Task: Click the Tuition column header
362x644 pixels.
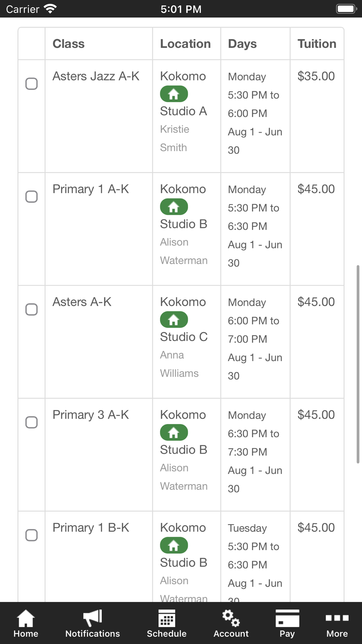Action: (317, 44)
